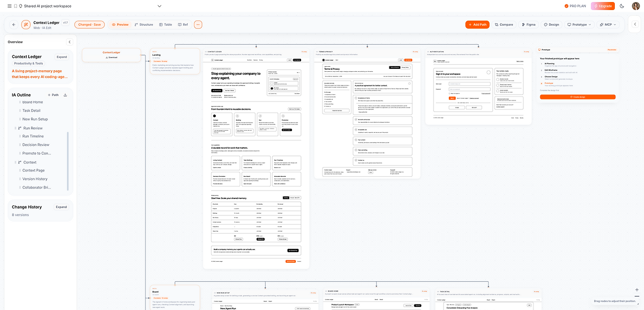Viewport: 644px width, 310px height.
Task: Expand the Change History section
Action: [61, 207]
